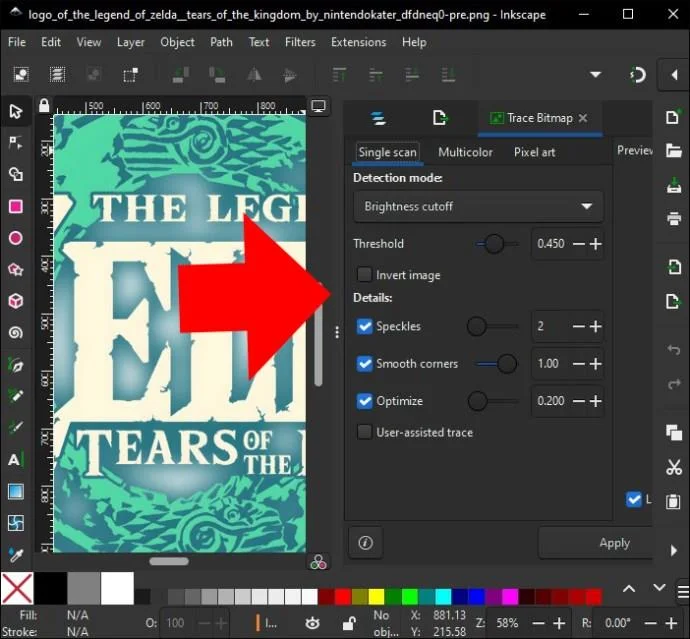The image size is (690, 639).
Task: Click the Import file icon
Action: tap(673, 267)
